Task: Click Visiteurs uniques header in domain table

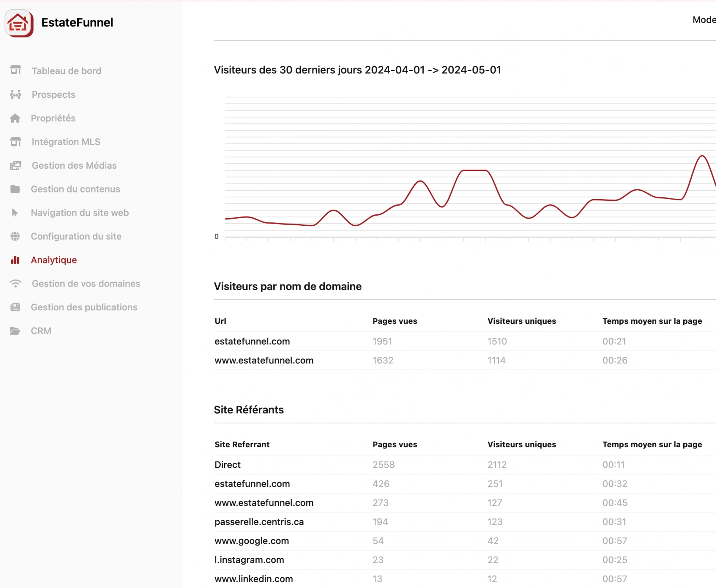Action: tap(522, 321)
